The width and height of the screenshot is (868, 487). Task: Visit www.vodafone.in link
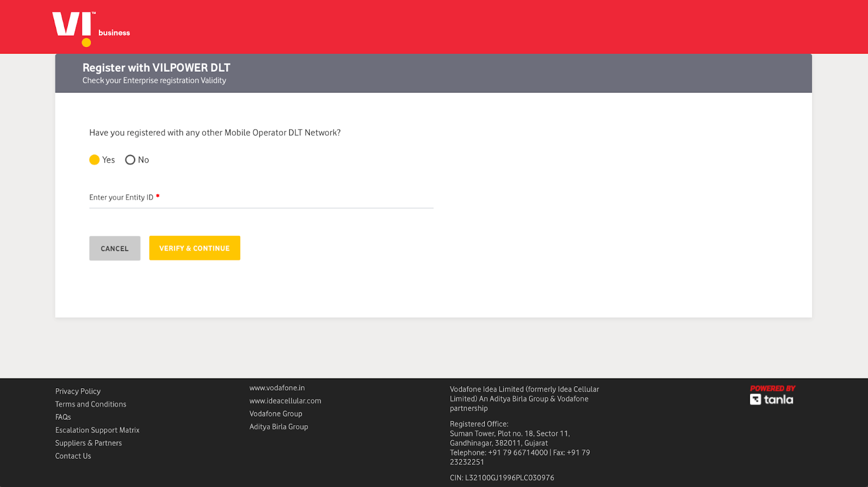pyautogui.click(x=277, y=388)
